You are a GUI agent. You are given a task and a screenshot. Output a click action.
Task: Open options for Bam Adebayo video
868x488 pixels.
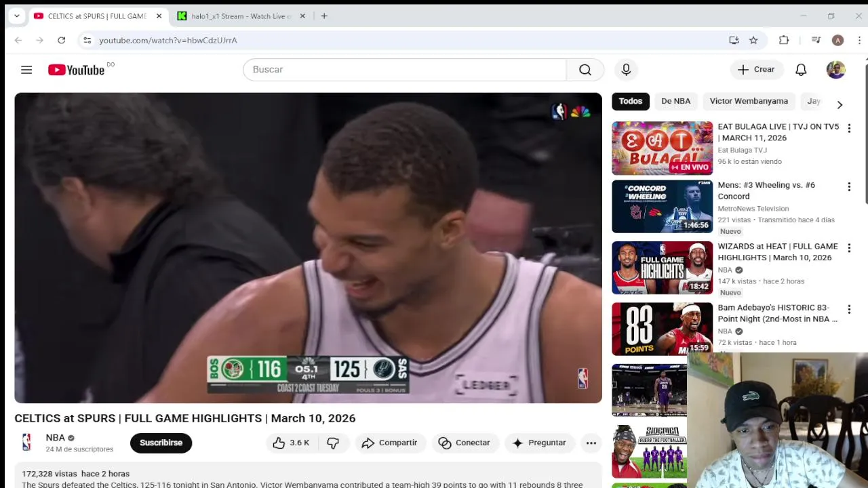tap(848, 309)
